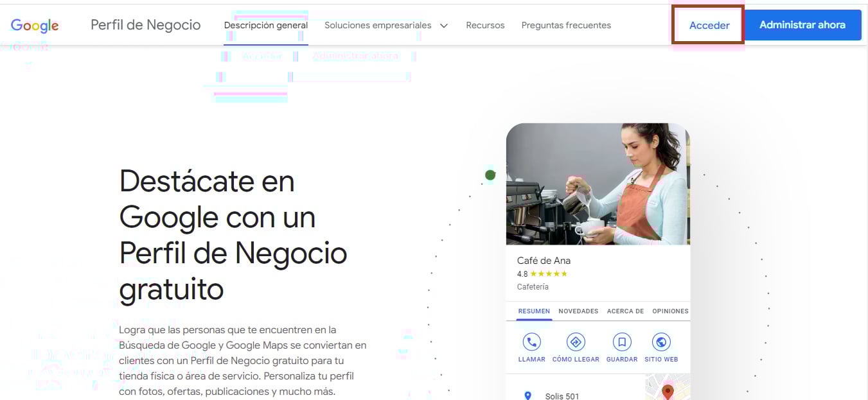The height and width of the screenshot is (400, 868).
Task: Expand the Soluciones empresariales chevron arrow
Action: tap(443, 26)
